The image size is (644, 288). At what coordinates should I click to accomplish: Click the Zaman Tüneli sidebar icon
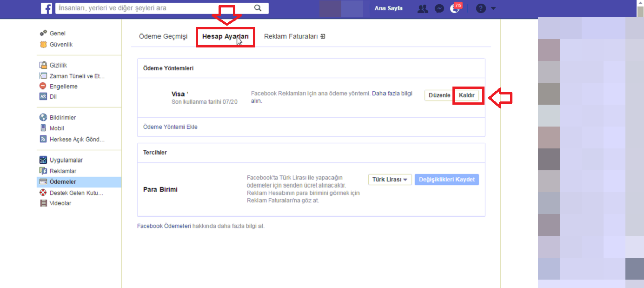tap(43, 76)
